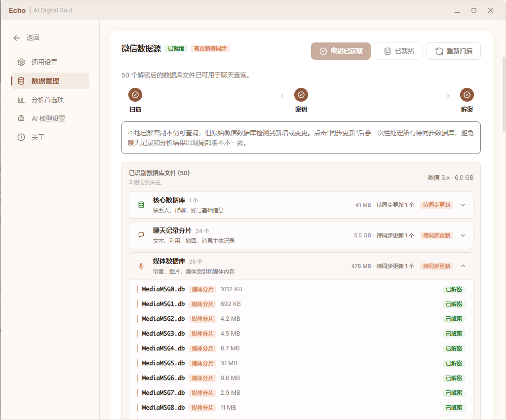Select file MediaMSG6.db
Image resolution: width=506 pixels, height=420 pixels.
pos(301,378)
